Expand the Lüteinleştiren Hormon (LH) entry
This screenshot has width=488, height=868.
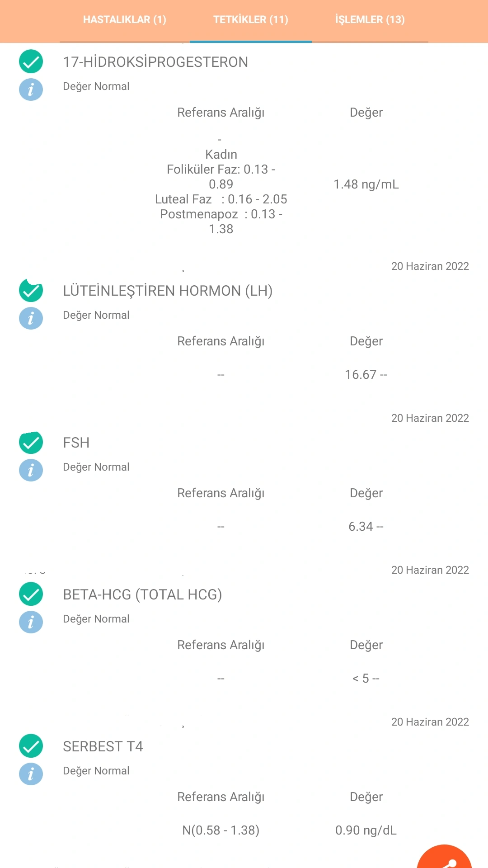click(168, 291)
